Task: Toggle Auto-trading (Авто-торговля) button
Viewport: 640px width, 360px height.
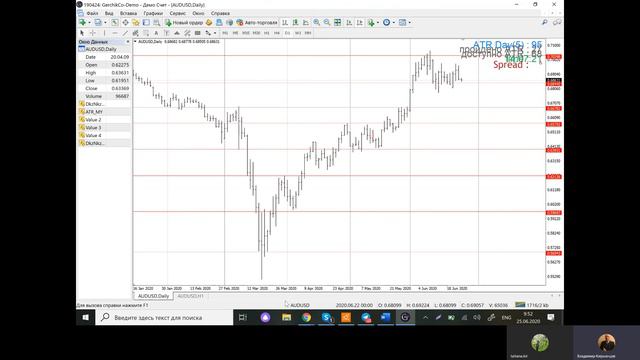Action: (x=257, y=22)
